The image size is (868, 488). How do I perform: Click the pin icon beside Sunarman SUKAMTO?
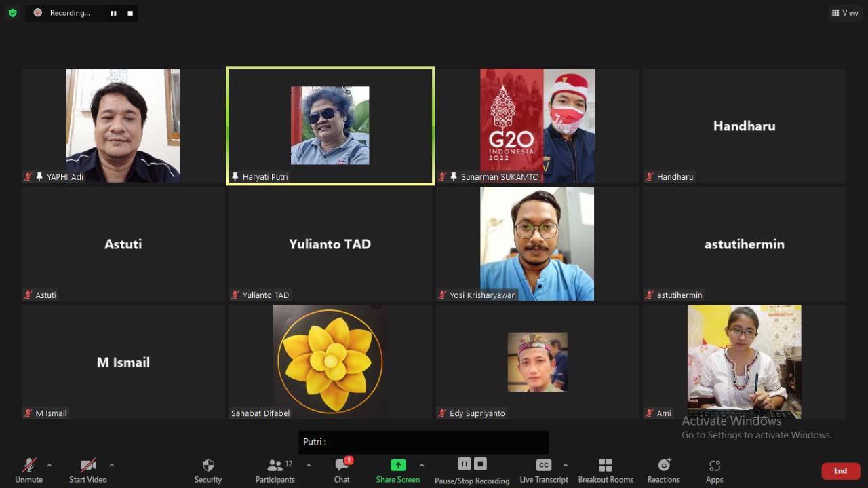pos(454,176)
